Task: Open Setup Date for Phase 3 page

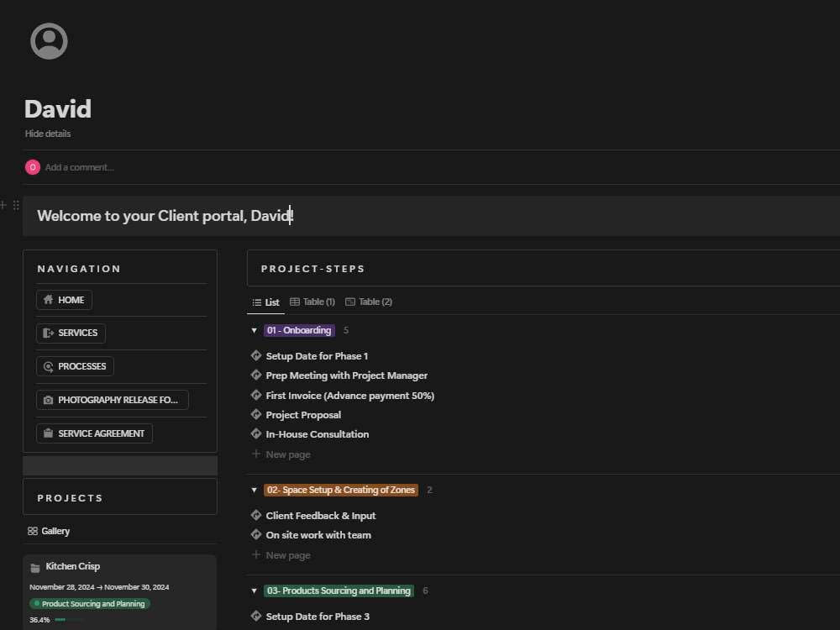Action: 318,617
